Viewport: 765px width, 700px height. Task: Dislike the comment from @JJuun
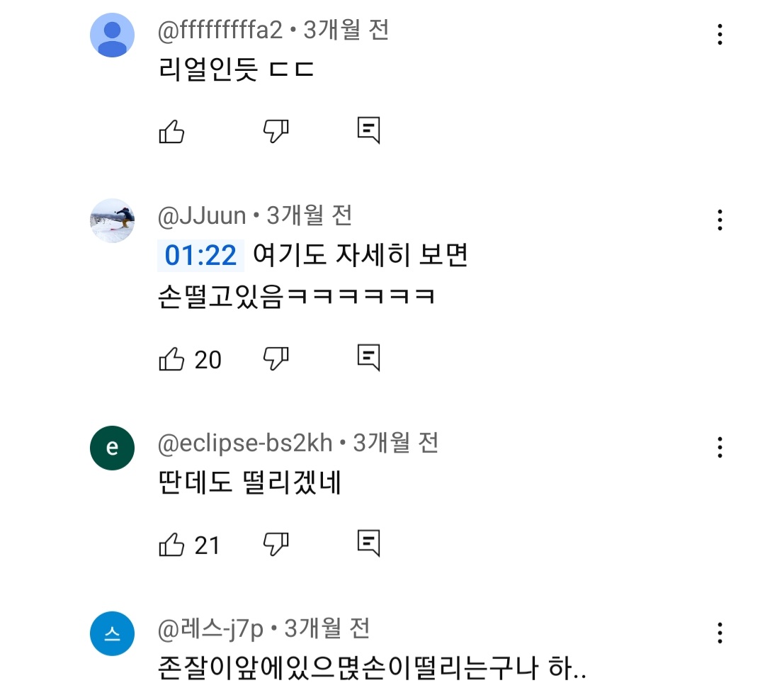click(276, 359)
